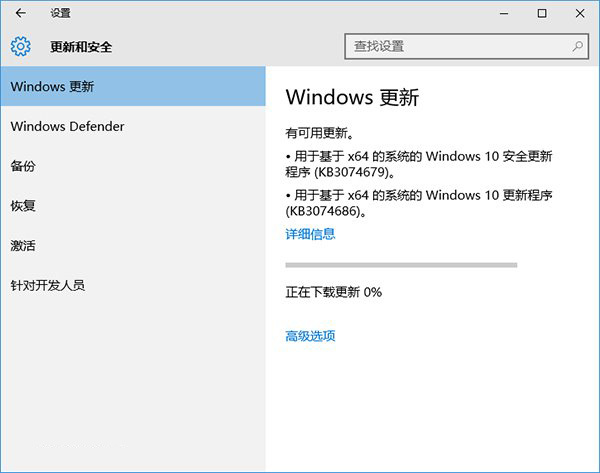Focus the 查找设置 search field
Viewport: 600px width, 473px height.
[x=458, y=46]
